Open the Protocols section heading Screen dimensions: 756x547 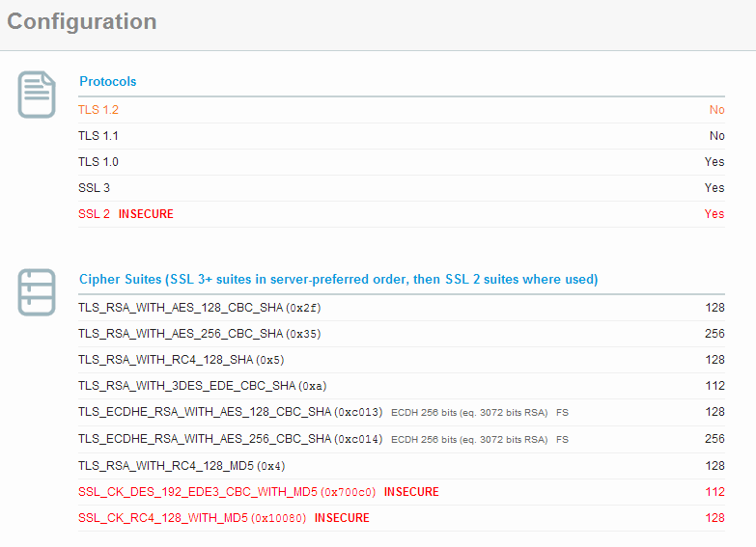tap(107, 81)
